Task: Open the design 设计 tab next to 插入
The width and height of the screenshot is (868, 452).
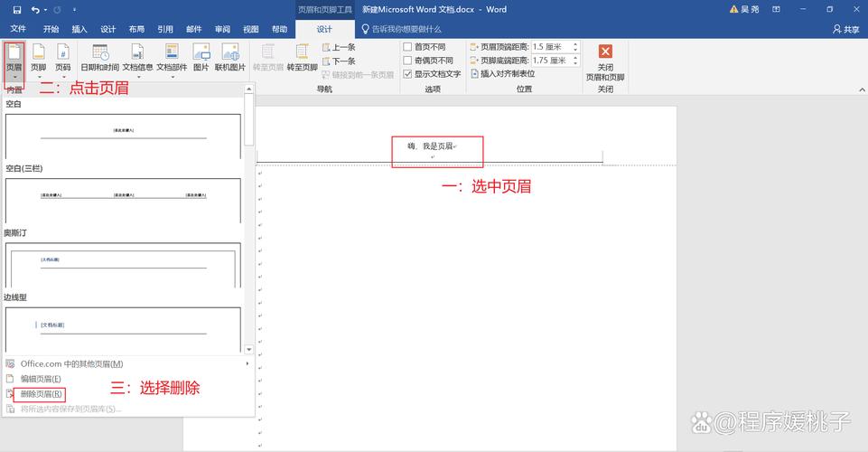Action: 108,29
